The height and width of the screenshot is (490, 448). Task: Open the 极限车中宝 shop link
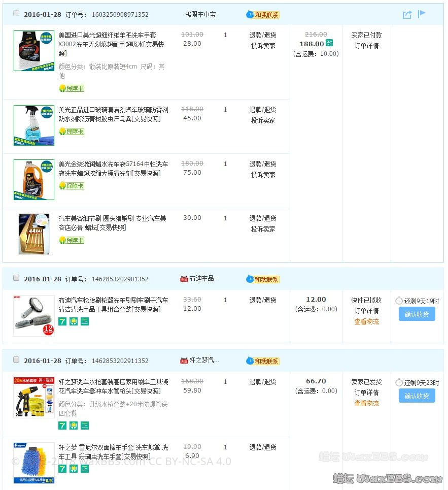[200, 15]
